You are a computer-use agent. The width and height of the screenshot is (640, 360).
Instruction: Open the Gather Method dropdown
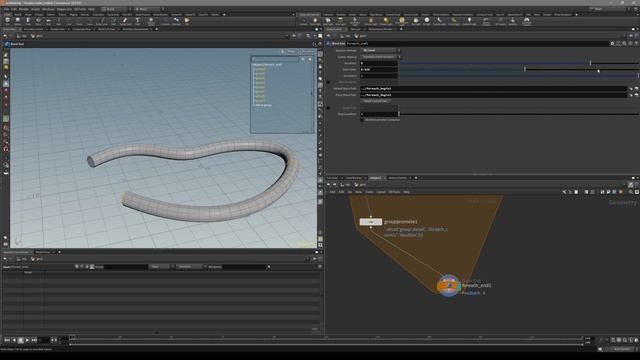pyautogui.click(x=381, y=57)
